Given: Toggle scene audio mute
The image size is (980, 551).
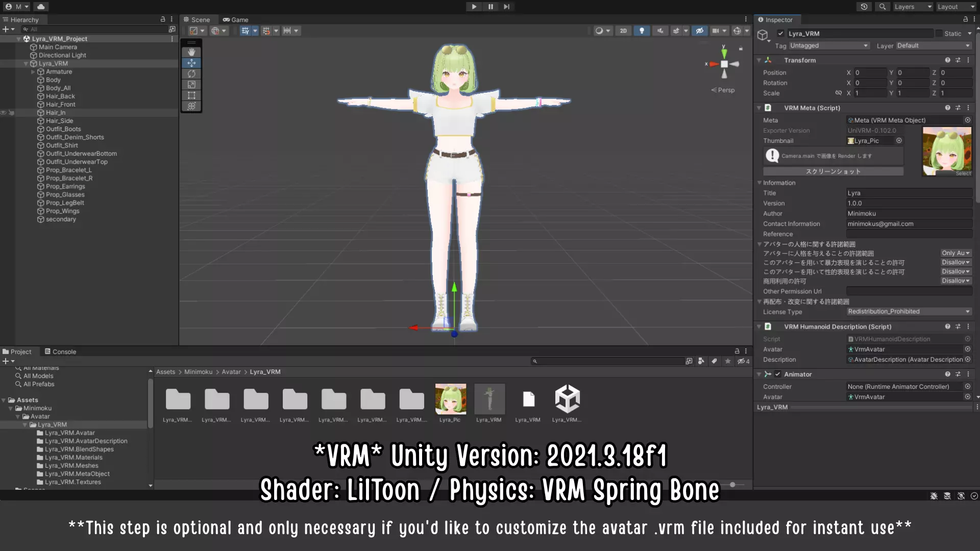Looking at the screenshot, I should [660, 31].
